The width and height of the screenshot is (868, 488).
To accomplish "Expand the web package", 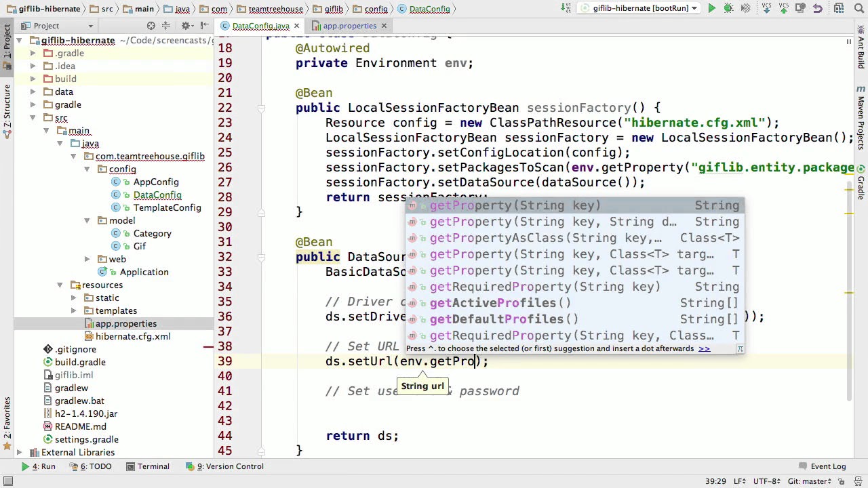I will pos(87,259).
